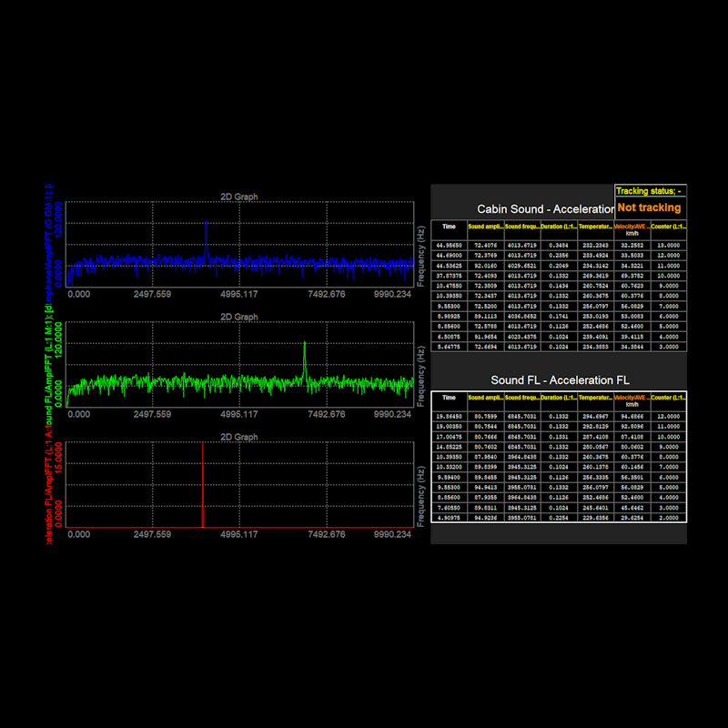728x728 pixels.
Task: Click time cell 4.90975
Action: (x=449, y=518)
